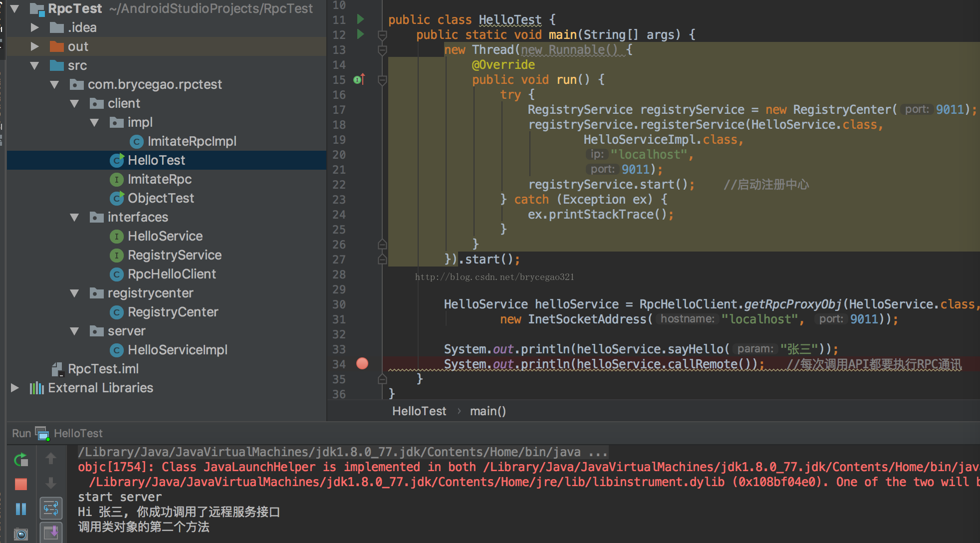Click the RpcTest module folder icon
The width and height of the screenshot is (980, 543).
pos(37,8)
